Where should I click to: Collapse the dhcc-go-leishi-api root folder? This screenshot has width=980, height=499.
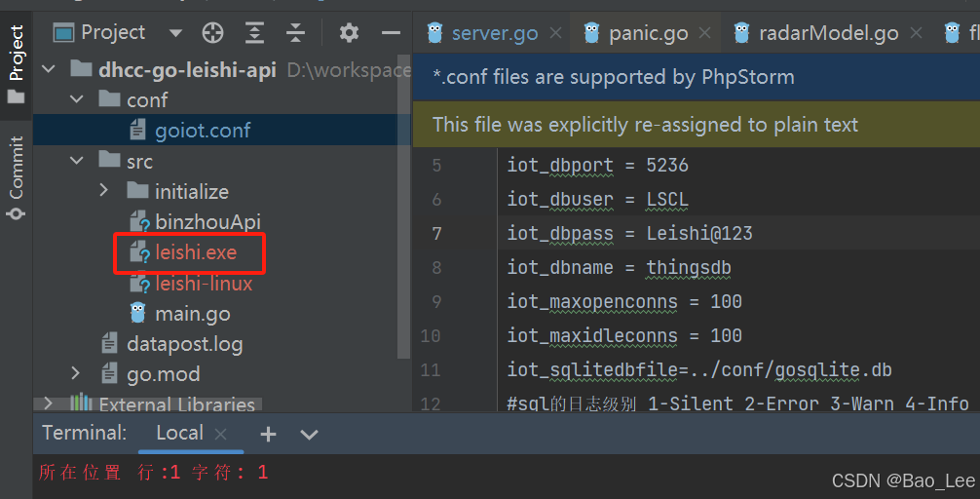click(x=49, y=69)
